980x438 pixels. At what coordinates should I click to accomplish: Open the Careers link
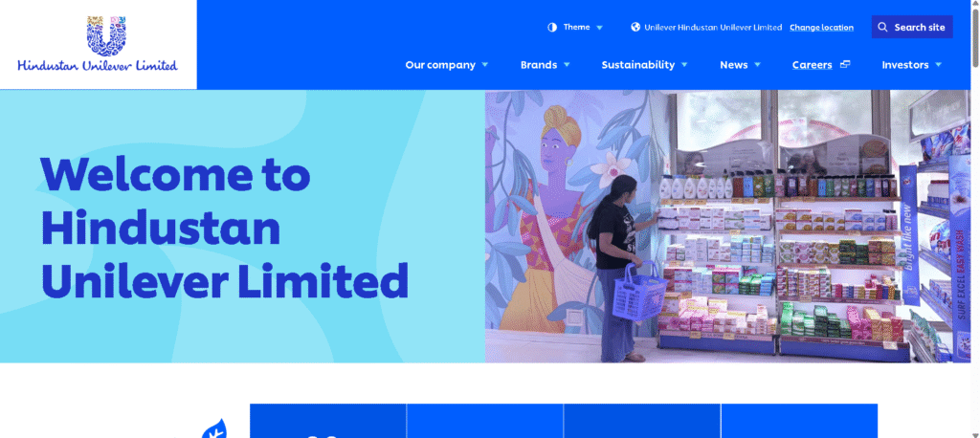[812, 65]
